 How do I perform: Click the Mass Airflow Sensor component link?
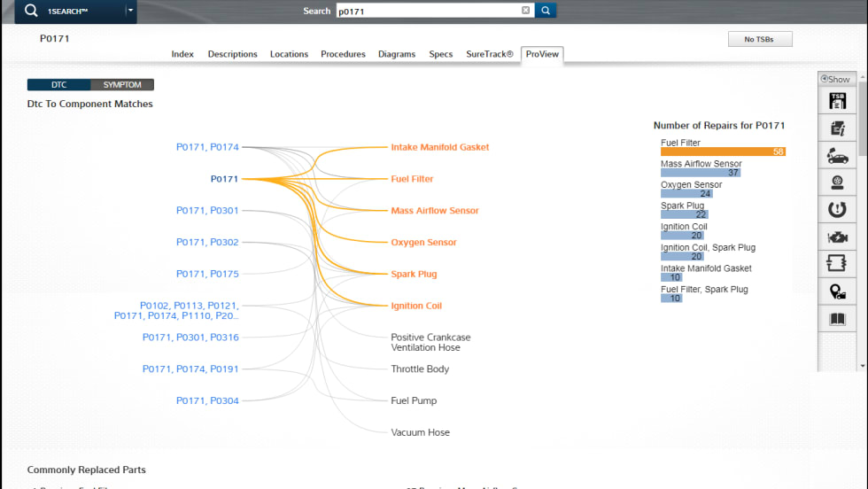(x=434, y=211)
